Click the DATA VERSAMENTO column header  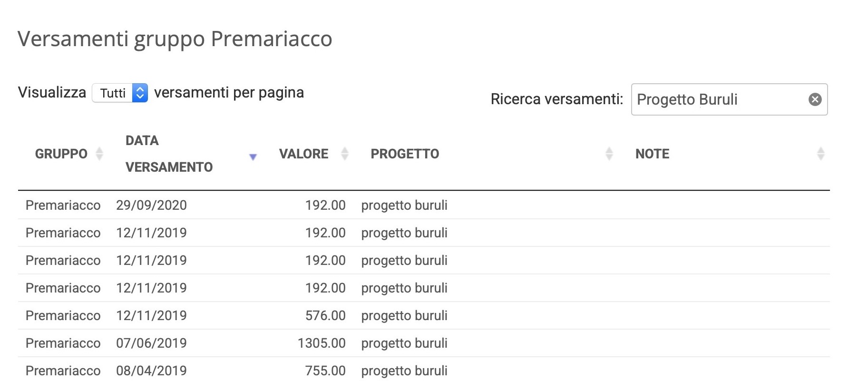tap(169, 154)
